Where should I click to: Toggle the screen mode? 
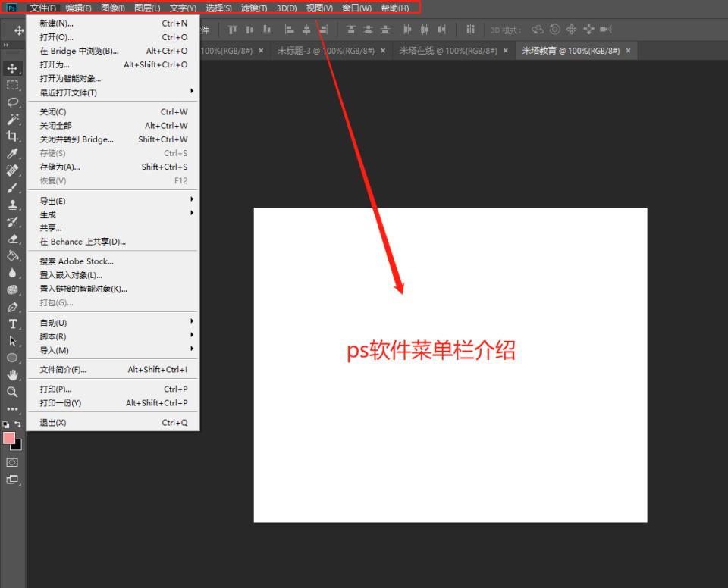pyautogui.click(x=12, y=479)
